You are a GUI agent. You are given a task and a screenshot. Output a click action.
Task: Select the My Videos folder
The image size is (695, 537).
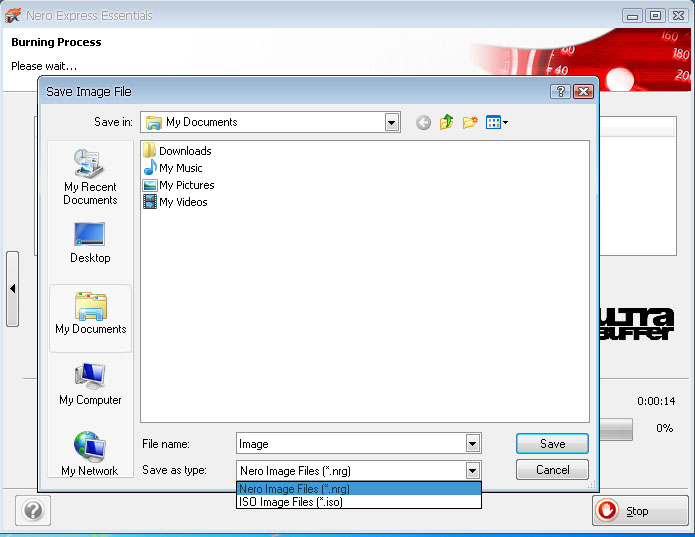click(x=176, y=202)
